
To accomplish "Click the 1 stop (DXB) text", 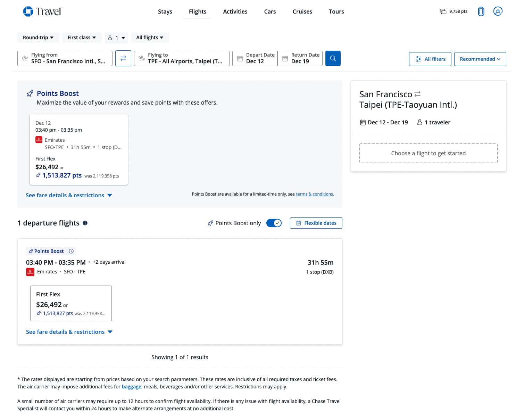I will tap(320, 272).
